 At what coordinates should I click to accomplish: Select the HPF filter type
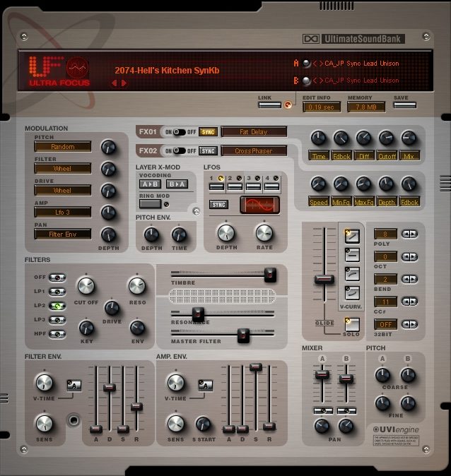point(57,334)
